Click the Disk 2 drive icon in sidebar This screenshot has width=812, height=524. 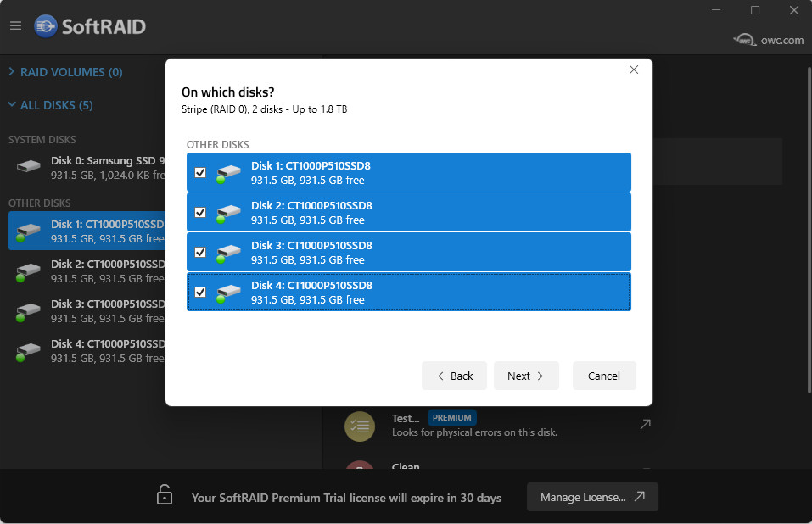click(x=28, y=271)
